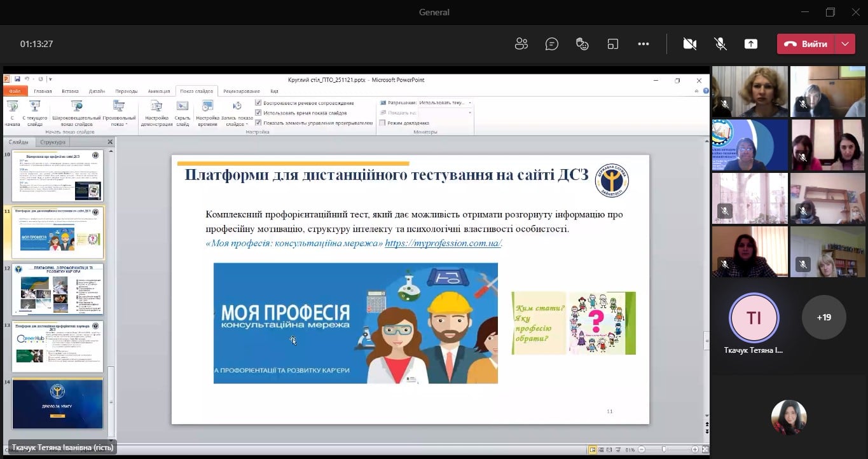Viewport: 868px width, 459px height.
Task: Switch to the Главная ribbon tab
Action: (43, 91)
